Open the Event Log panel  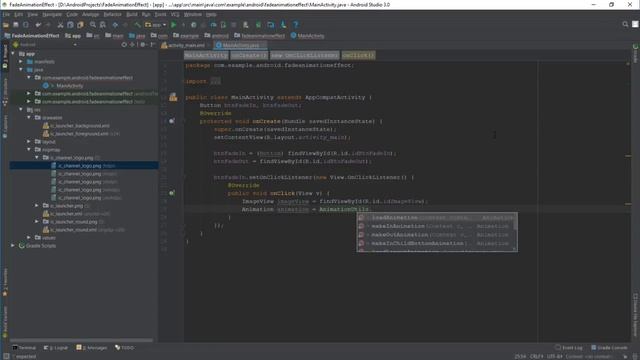point(569,348)
